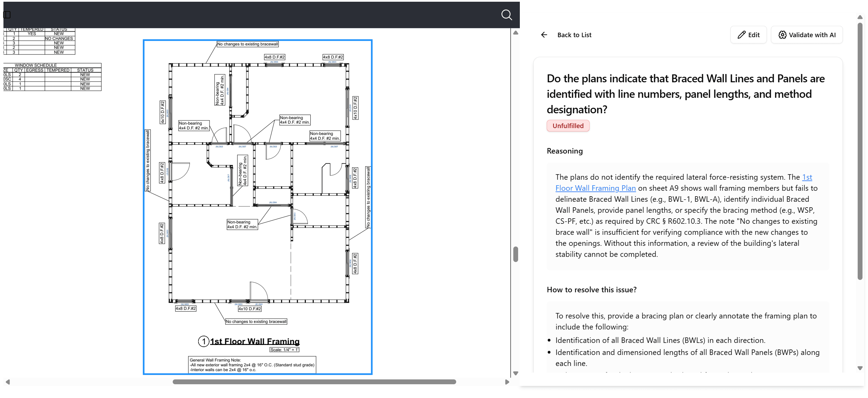Open the 1st Floor Wall Framing Plan link
Image resolution: width=868 pixels, height=398 pixels.
pos(684,182)
